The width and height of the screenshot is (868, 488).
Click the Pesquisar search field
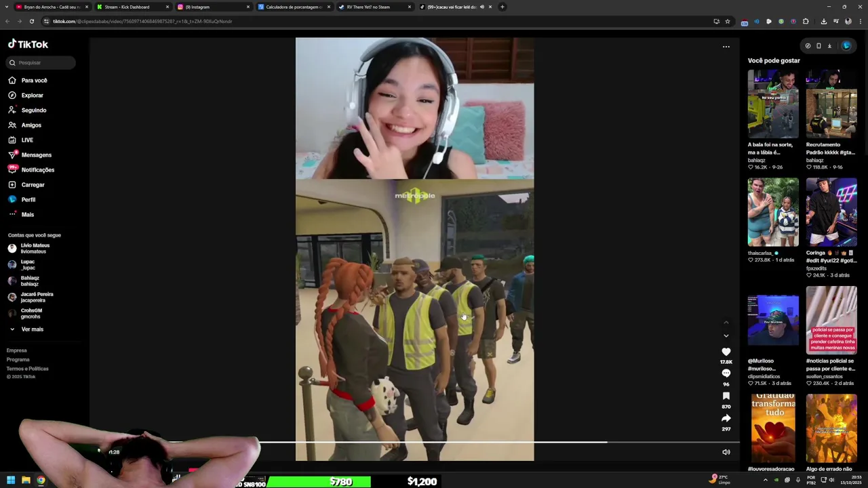point(41,62)
